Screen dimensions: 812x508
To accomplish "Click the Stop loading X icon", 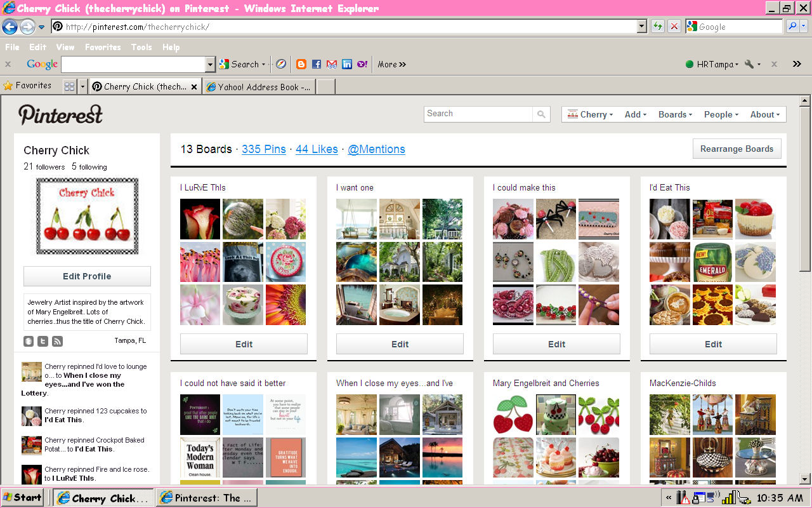I will point(674,27).
